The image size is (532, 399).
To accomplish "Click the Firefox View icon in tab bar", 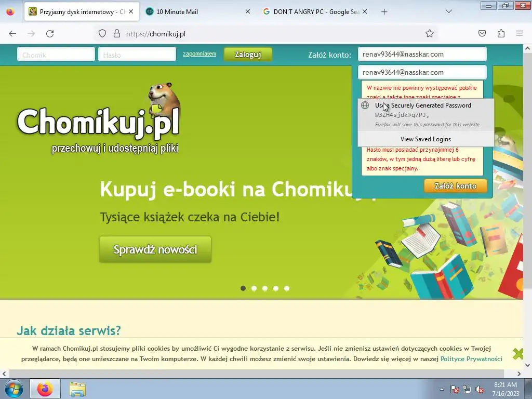I will coord(10,12).
